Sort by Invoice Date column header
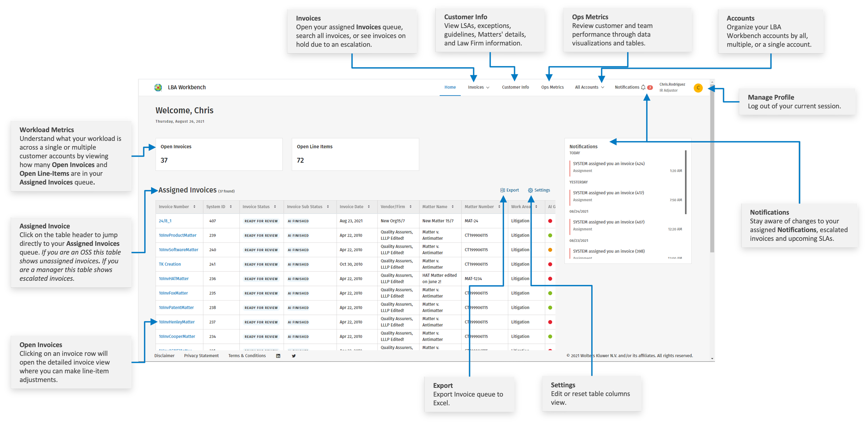 [x=351, y=207]
